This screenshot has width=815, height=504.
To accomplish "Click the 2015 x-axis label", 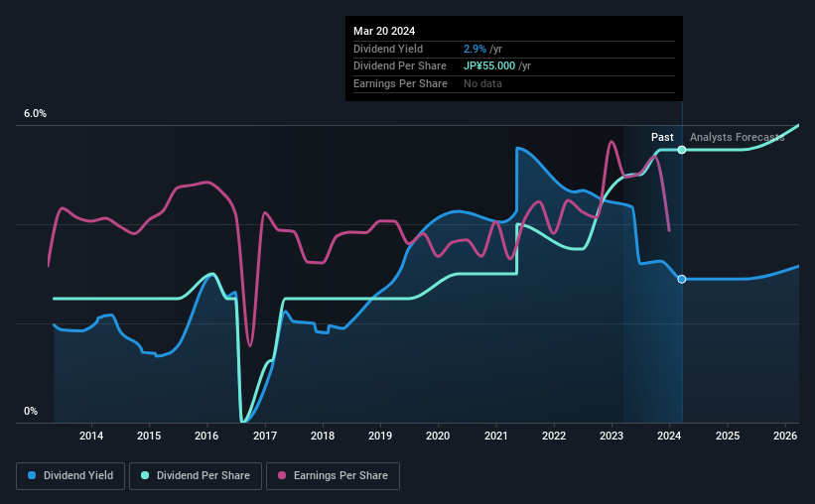I will coord(149,436).
